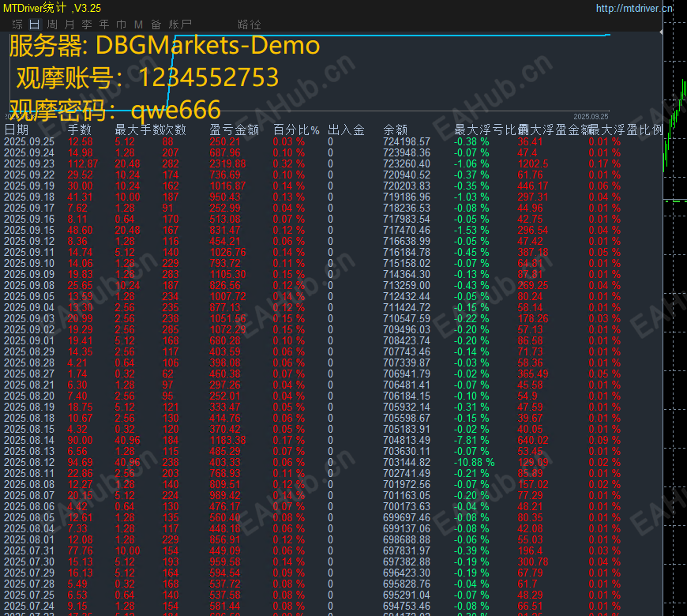Image resolution: width=687 pixels, height=616 pixels.
Task: Open the 月 monthly statistics tab
Action: (x=69, y=24)
